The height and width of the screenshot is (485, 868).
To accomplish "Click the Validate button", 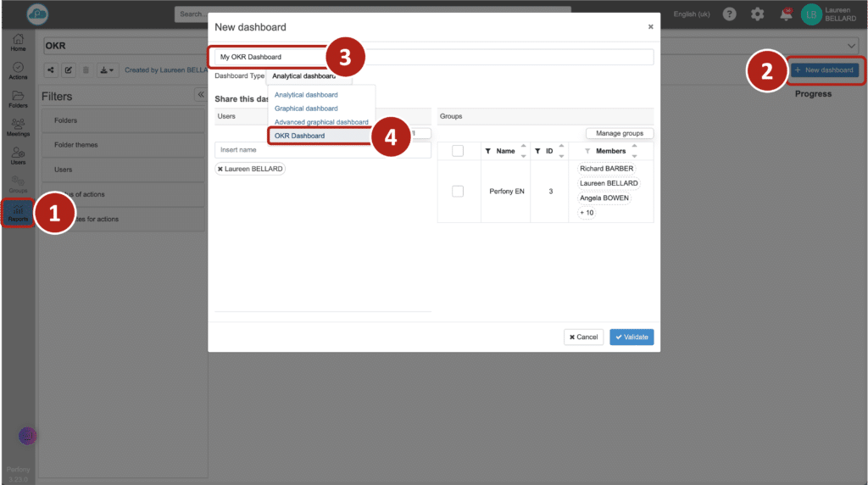I will pyautogui.click(x=632, y=337).
